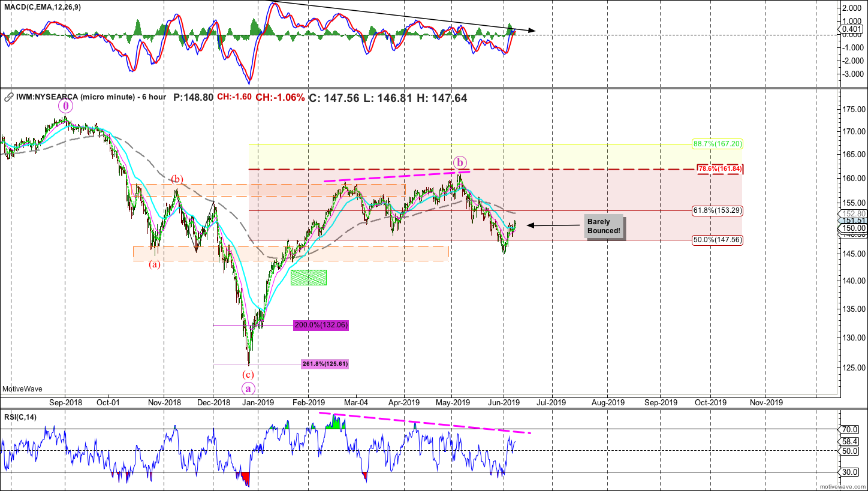The width and height of the screenshot is (868, 491).
Task: Select the green hatched target box
Action: coord(309,277)
